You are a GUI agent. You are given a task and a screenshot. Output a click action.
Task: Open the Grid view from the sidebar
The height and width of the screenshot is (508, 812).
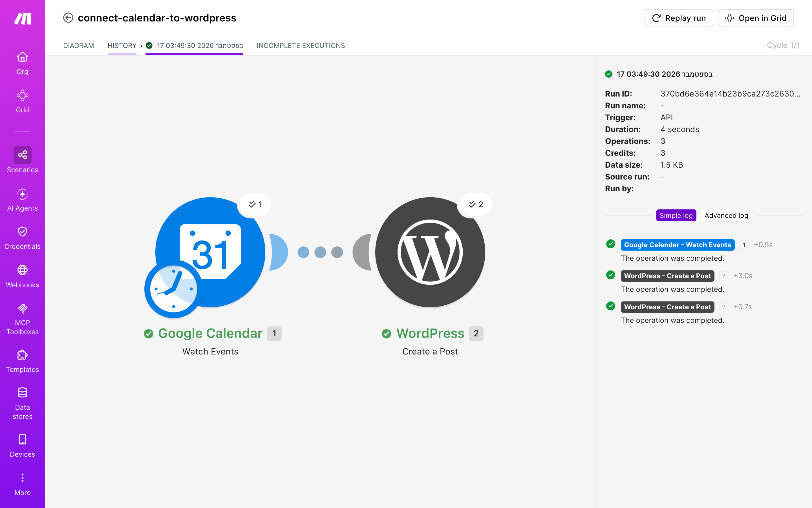(x=23, y=102)
